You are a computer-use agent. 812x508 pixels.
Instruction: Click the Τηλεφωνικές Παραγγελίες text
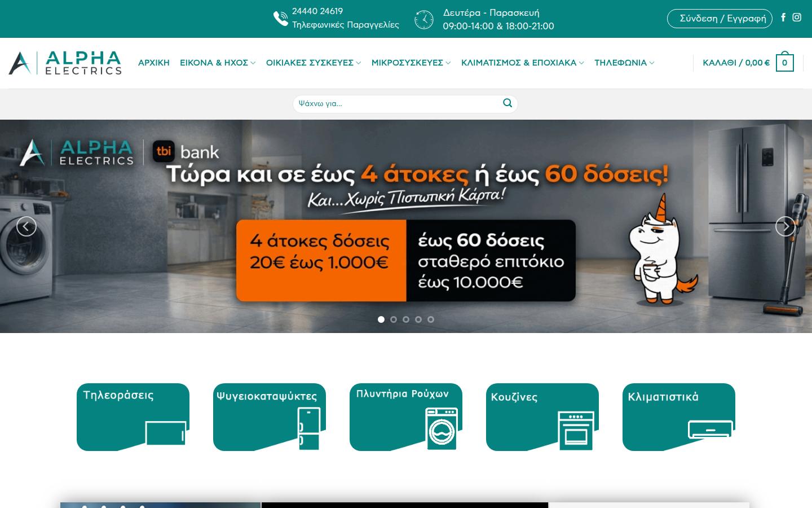pyautogui.click(x=346, y=25)
